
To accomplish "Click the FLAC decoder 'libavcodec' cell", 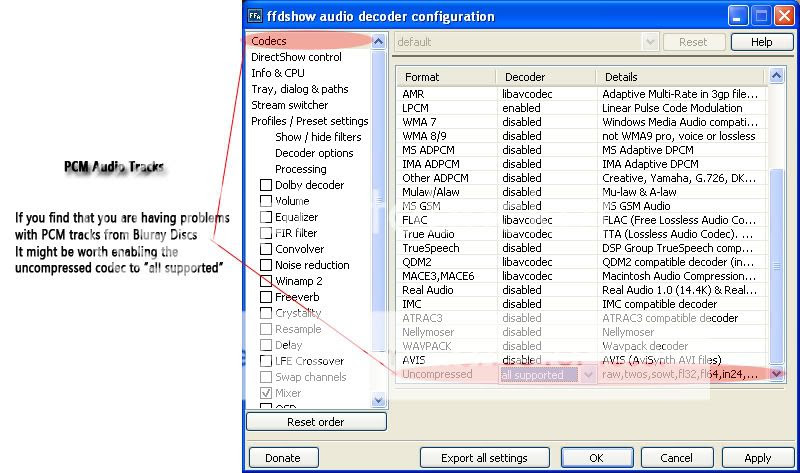I will pyautogui.click(x=527, y=220).
